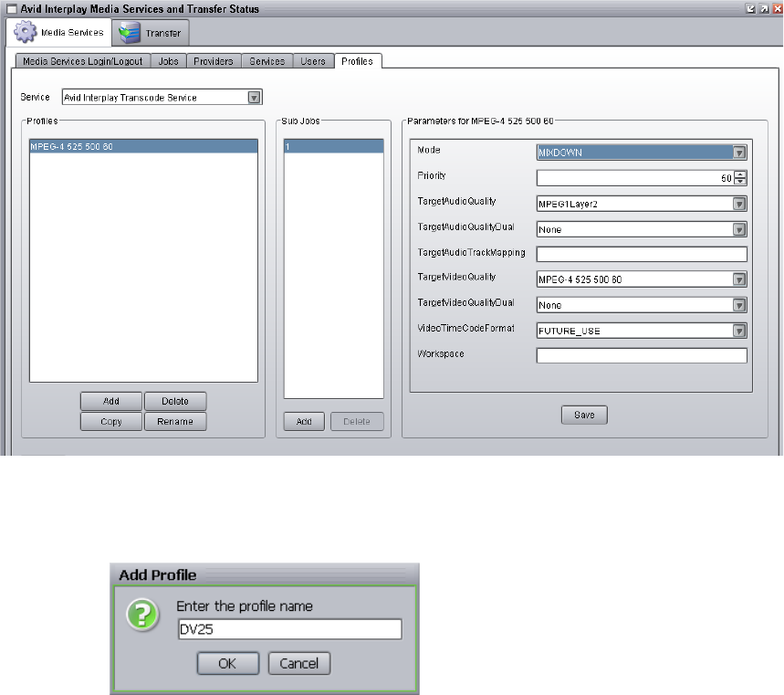Click the Rename profile button
Viewport: 784px width, 695px height.
(175, 422)
